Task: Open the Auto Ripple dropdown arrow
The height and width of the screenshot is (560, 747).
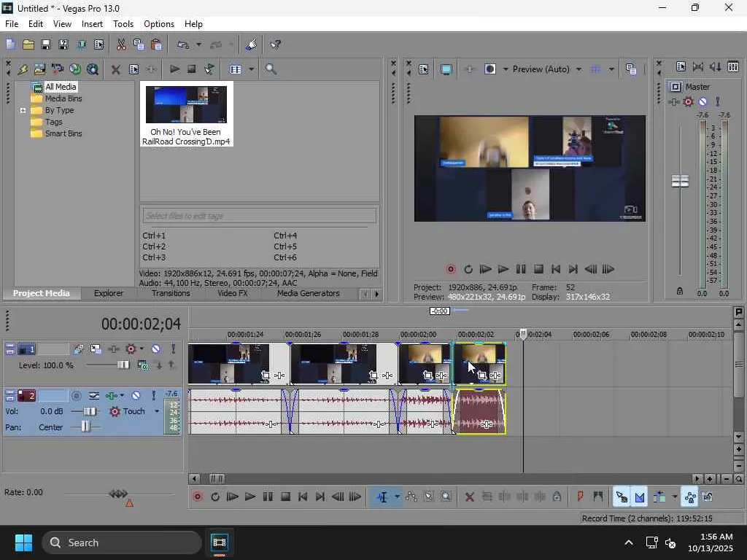Action: [x=675, y=497]
